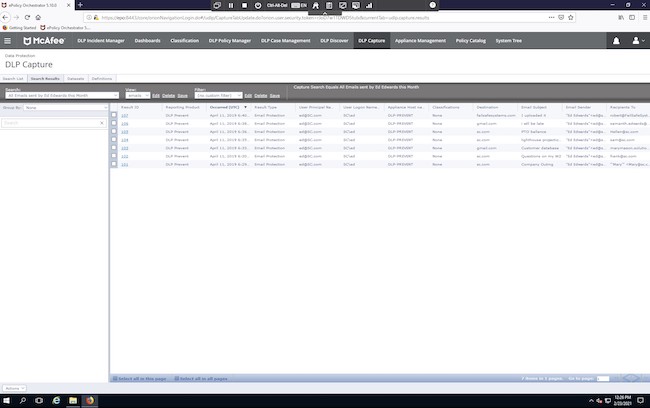
Task: Go to browser home page
Action: pos(38,17)
